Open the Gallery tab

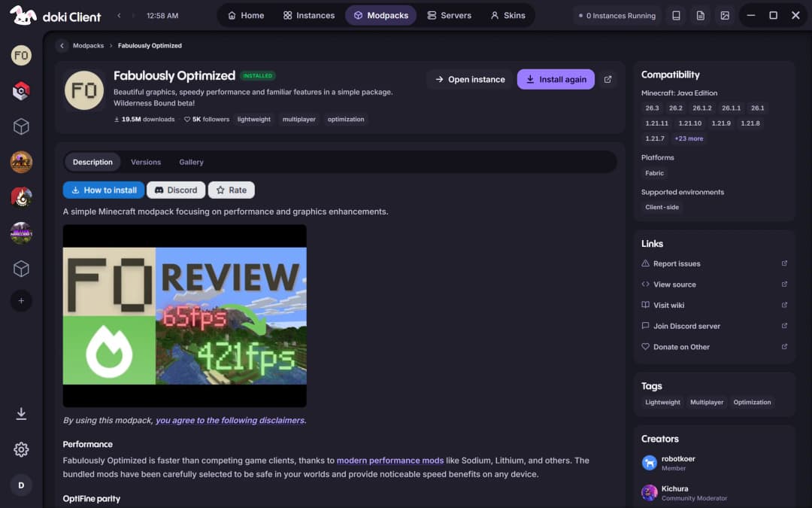pyautogui.click(x=191, y=163)
